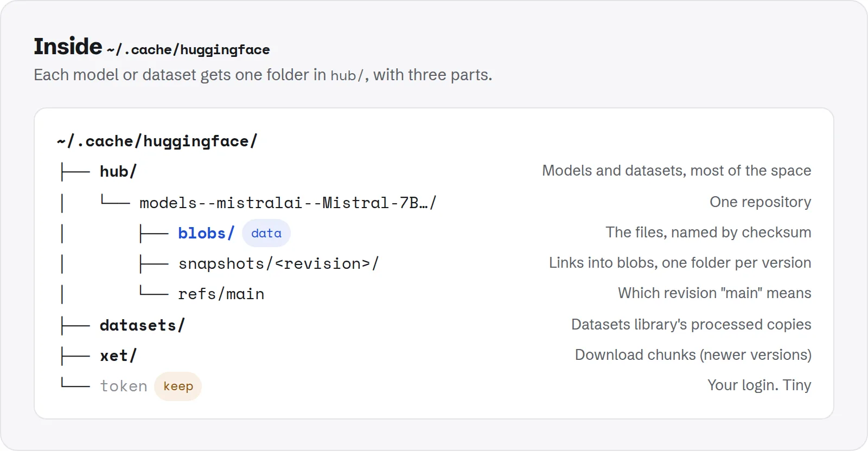
Task: Click "The files, named by checksum"
Action: coord(709,233)
